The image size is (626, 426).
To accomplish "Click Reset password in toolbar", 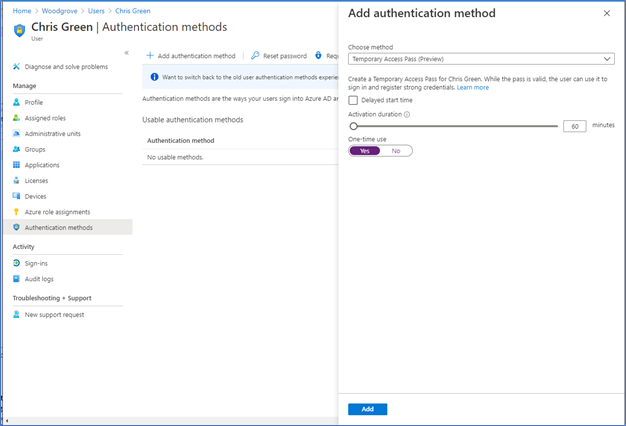I will 279,56.
